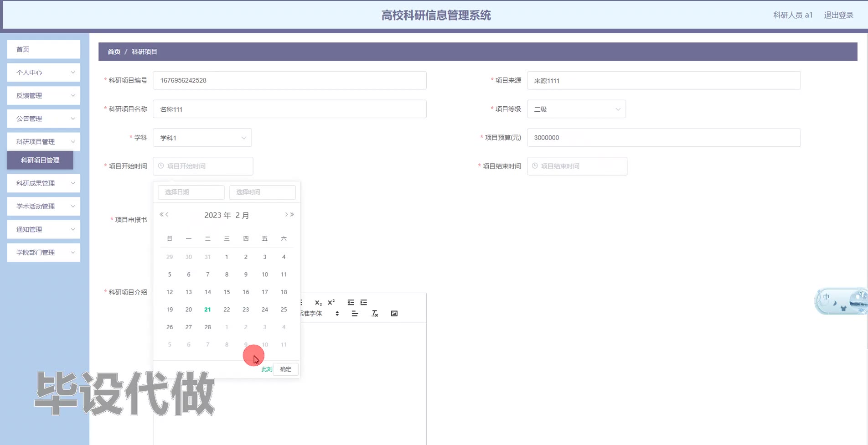Screen dimensions: 868x445
Task: Open 首页 in the sidebar
Action: (44, 49)
